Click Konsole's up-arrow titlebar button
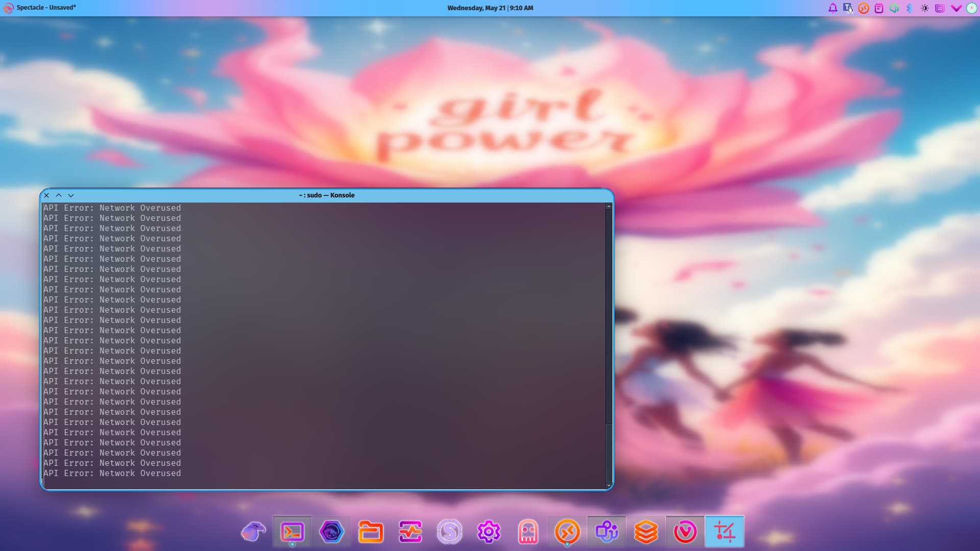 point(59,195)
